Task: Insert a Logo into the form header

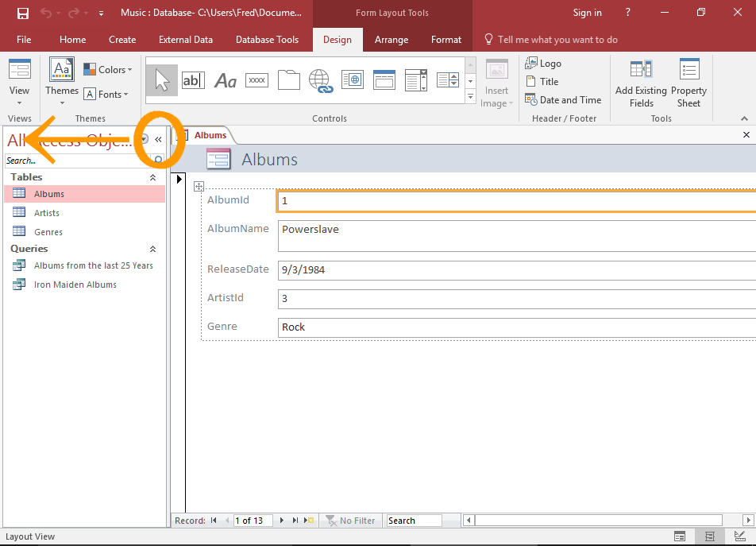Action: (x=551, y=63)
